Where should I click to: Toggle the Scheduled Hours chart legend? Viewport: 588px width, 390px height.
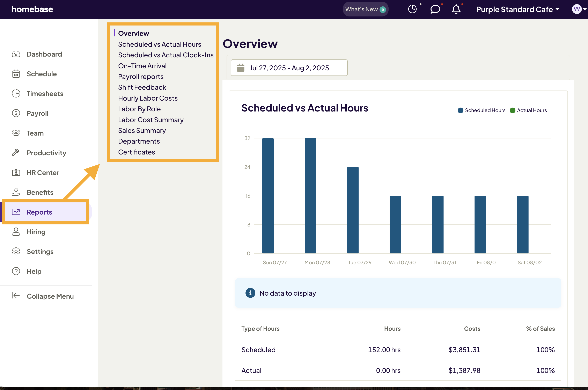click(481, 110)
